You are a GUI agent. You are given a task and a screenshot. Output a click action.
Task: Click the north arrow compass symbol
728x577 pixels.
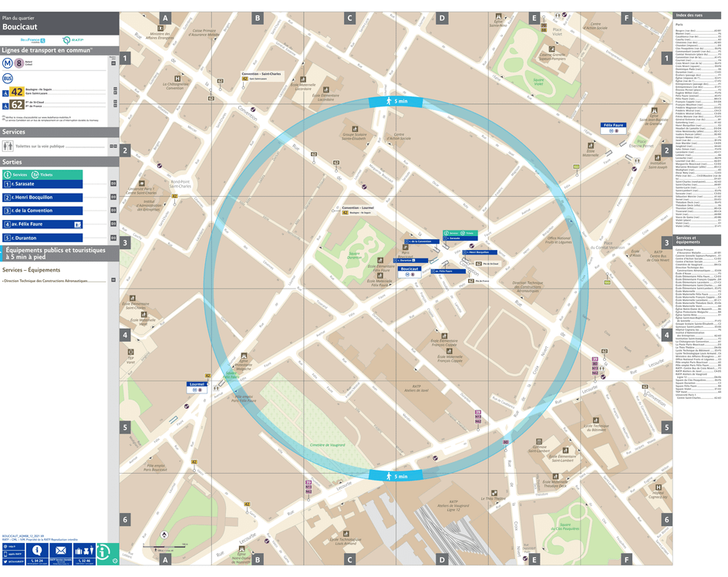point(164,535)
